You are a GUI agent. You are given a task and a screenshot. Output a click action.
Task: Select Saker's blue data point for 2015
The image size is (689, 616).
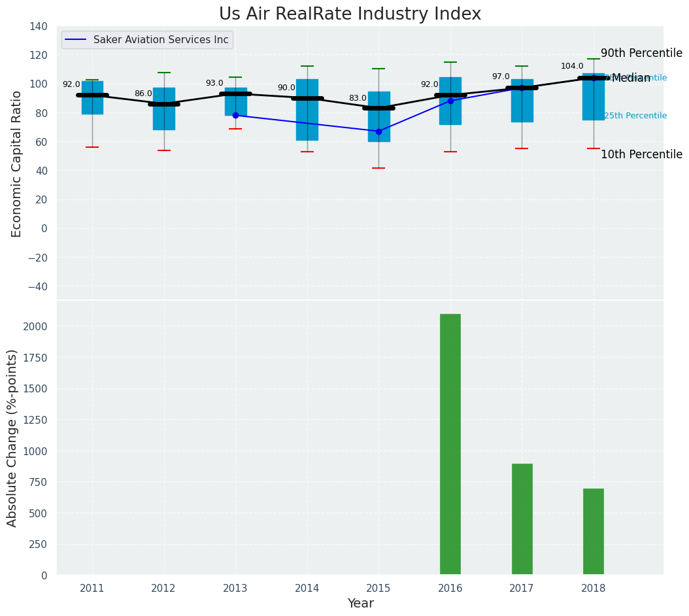coord(378,131)
